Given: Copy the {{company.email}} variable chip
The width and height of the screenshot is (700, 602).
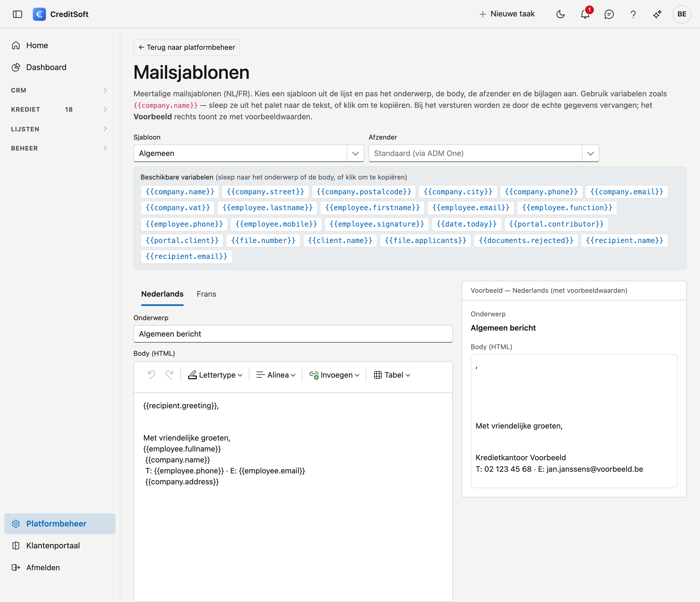Looking at the screenshot, I should [x=627, y=192].
